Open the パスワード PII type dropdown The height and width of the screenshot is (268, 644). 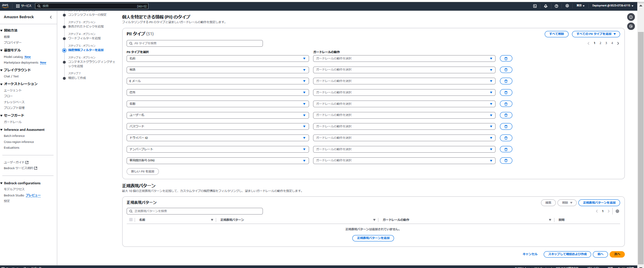pyautogui.click(x=218, y=126)
